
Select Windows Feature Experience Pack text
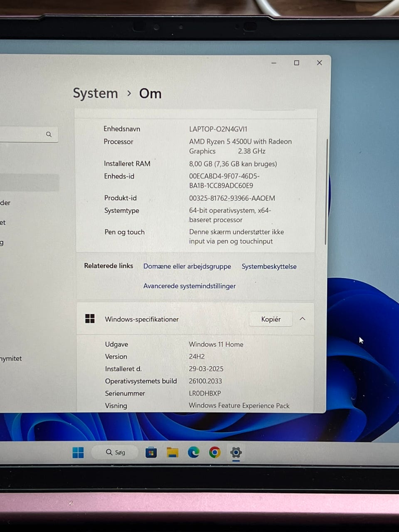239,405
